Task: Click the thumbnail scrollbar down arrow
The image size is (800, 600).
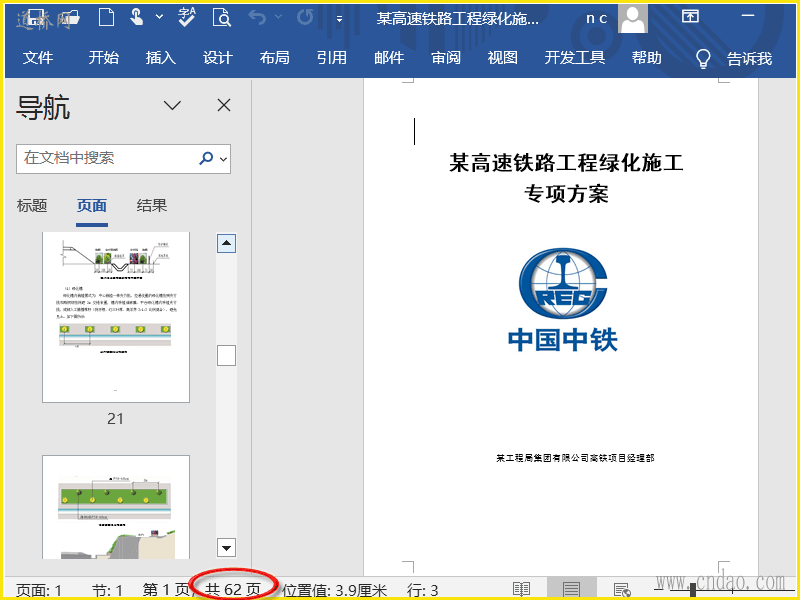Action: tap(227, 547)
